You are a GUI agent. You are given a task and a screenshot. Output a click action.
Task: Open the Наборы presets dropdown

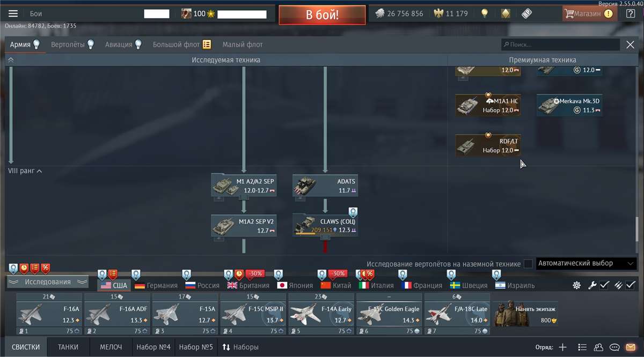tap(241, 347)
